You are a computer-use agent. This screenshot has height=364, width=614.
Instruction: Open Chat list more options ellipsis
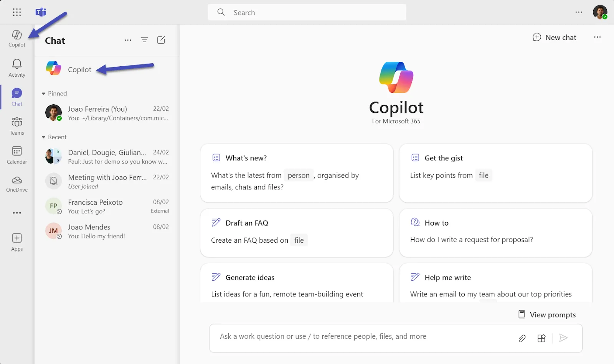pos(128,40)
